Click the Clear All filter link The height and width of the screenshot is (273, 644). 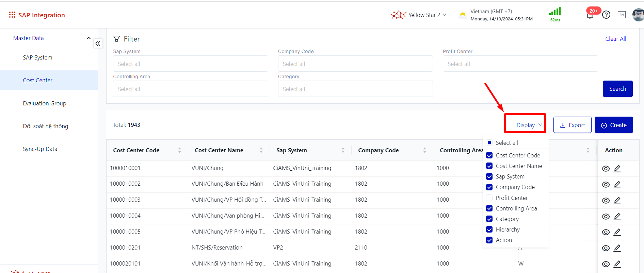(x=615, y=39)
